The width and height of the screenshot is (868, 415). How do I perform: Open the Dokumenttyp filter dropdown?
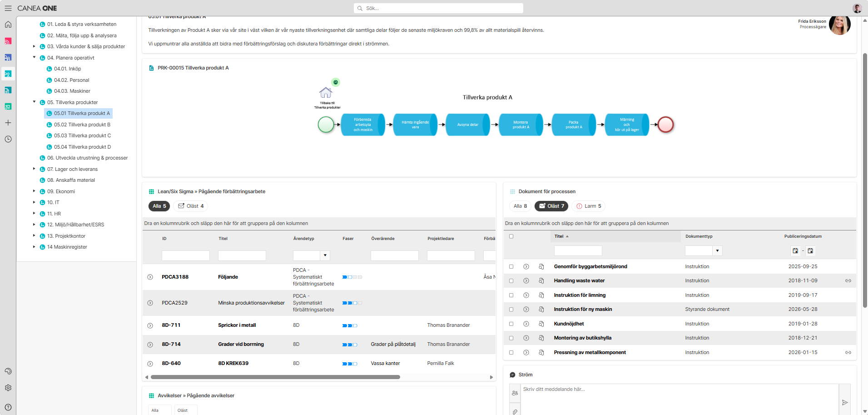(717, 250)
